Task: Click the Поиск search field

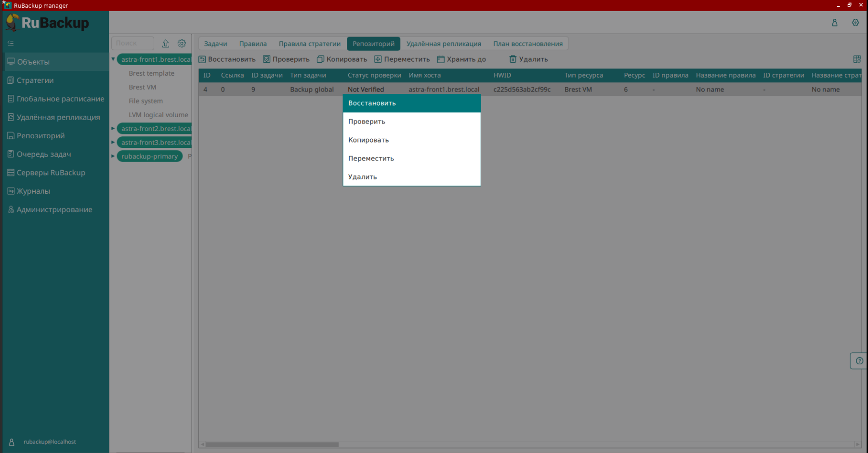Action: pos(132,43)
